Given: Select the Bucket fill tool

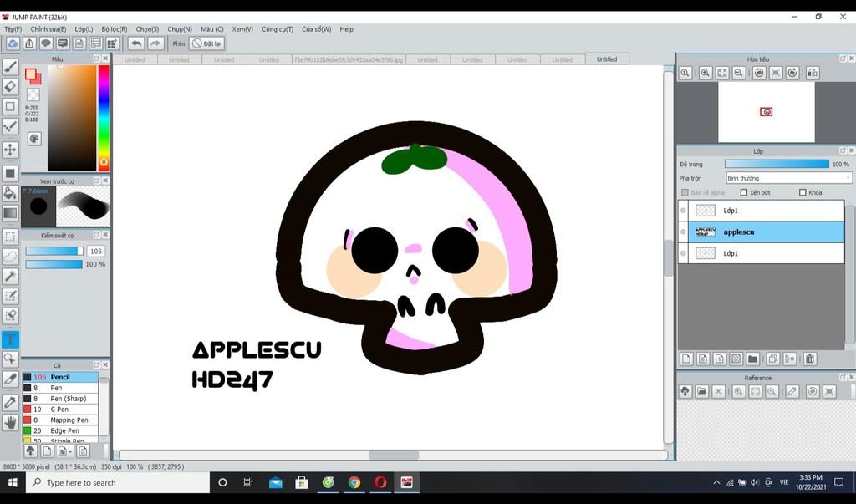Looking at the screenshot, I should click(x=11, y=193).
